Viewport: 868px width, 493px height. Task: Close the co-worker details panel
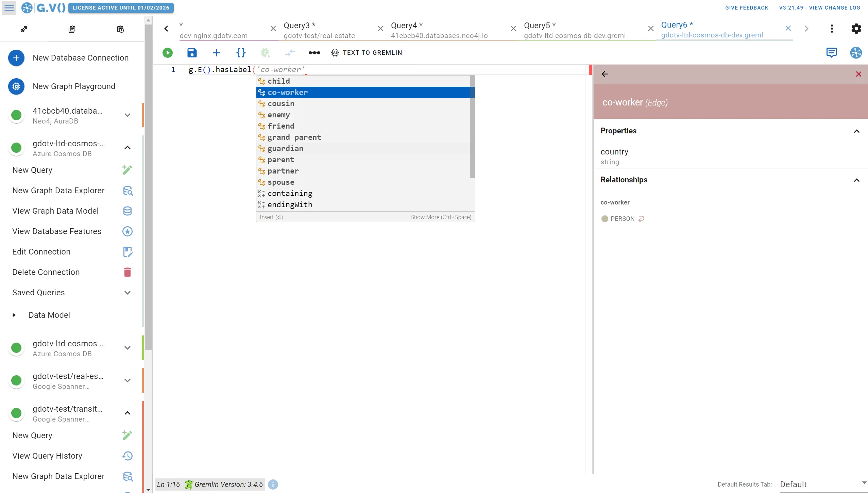point(858,74)
